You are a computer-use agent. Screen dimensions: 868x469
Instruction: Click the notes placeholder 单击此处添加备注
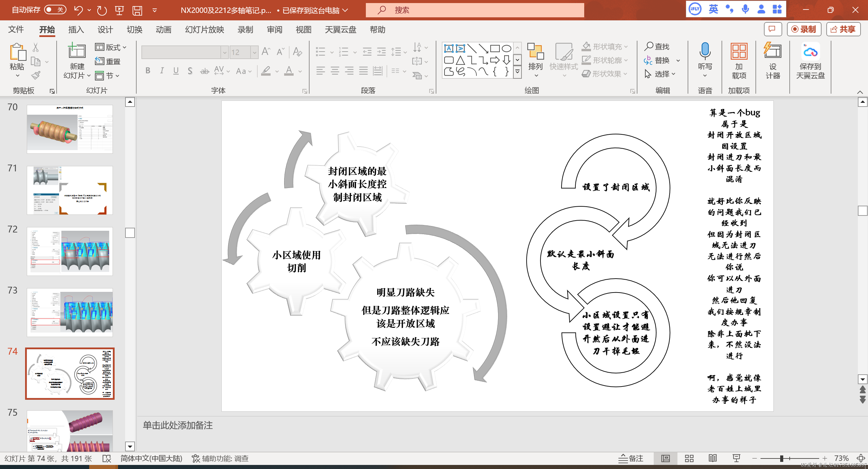(x=178, y=425)
